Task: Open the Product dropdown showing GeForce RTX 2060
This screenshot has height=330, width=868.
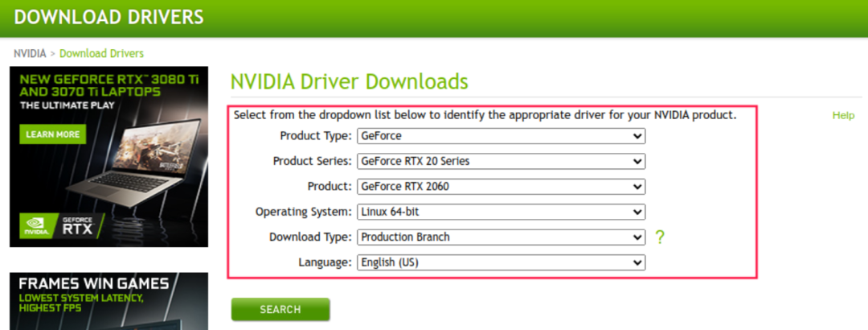Action: tap(501, 187)
